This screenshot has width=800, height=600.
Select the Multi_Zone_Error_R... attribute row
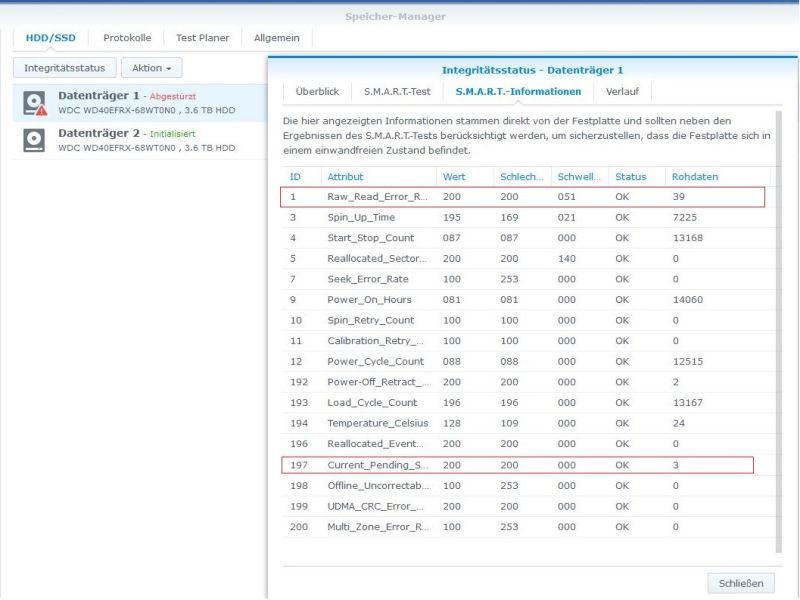point(527,527)
